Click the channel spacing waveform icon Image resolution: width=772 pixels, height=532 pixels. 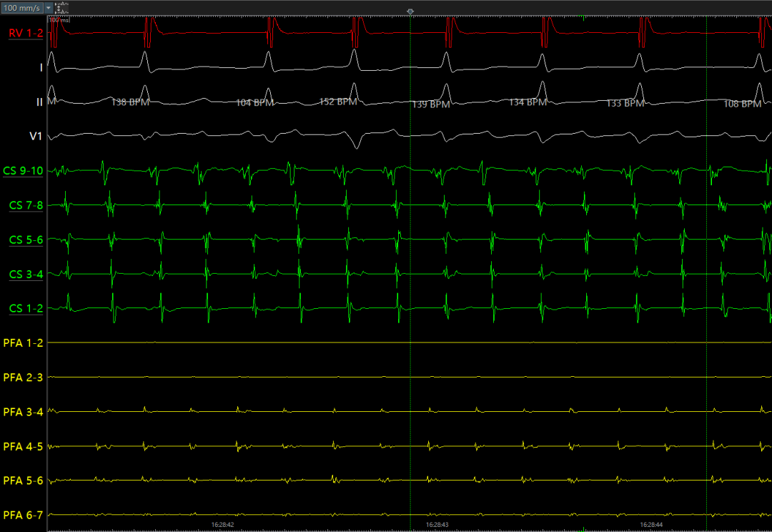[61, 7]
